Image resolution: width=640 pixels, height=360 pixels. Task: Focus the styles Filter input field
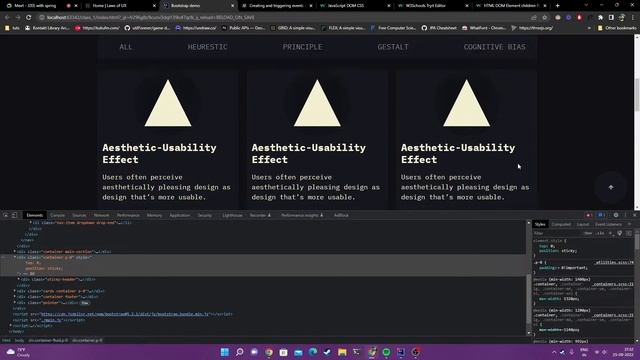(557, 233)
